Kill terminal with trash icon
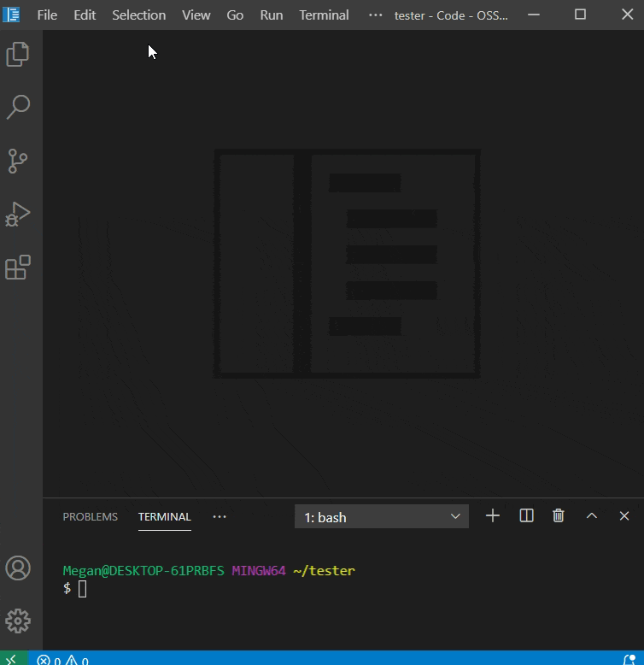644x665 pixels. pyautogui.click(x=559, y=515)
